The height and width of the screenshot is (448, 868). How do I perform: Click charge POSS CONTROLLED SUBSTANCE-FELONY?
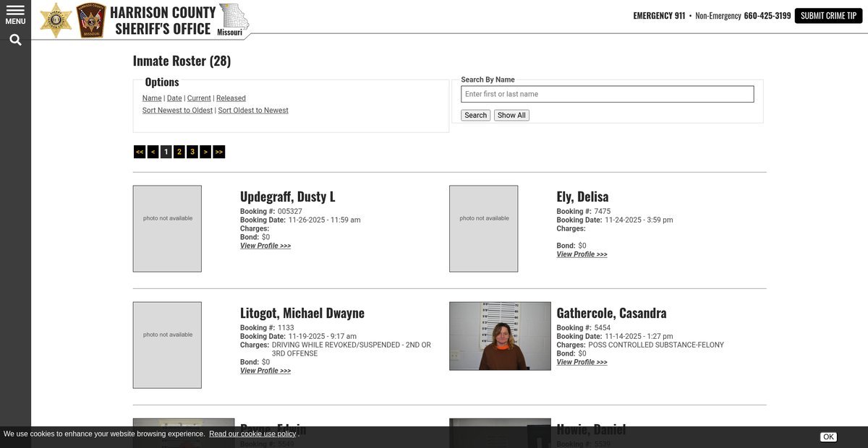[656, 345]
